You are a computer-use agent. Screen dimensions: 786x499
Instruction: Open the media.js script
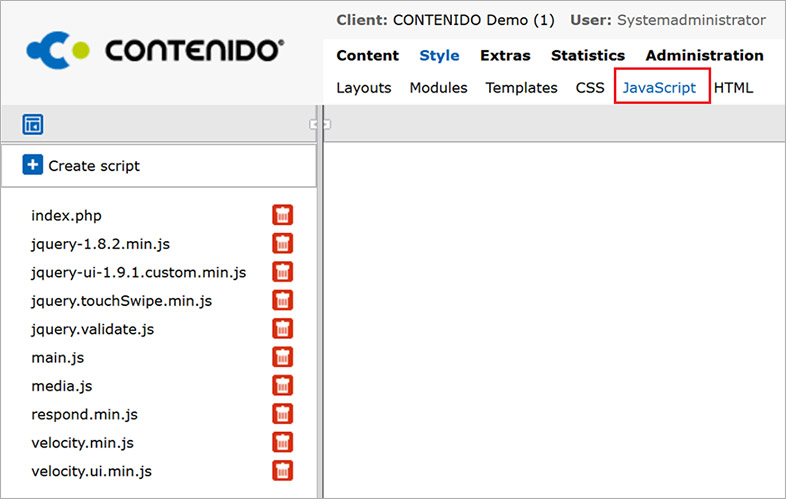coord(62,386)
